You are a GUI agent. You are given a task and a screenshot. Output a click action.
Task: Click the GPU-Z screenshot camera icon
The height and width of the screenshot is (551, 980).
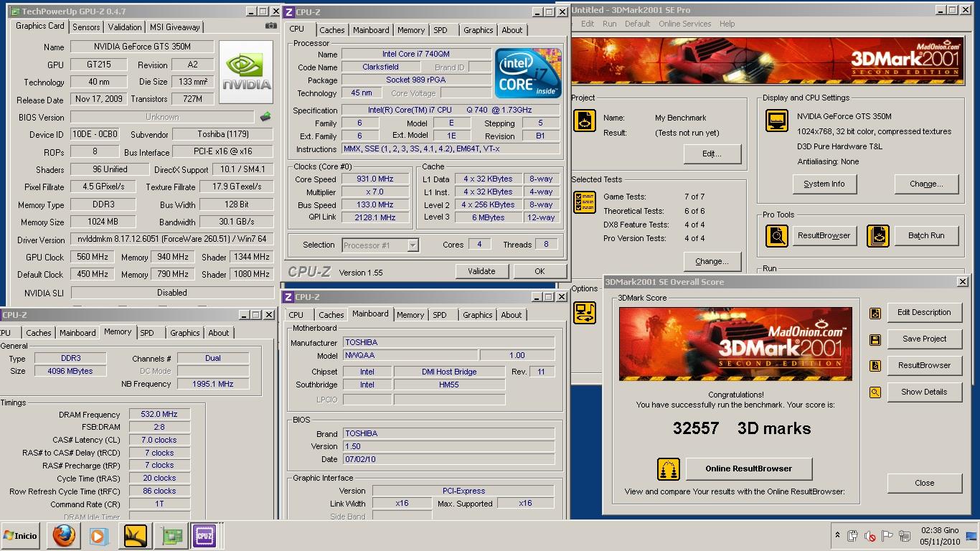[270, 26]
